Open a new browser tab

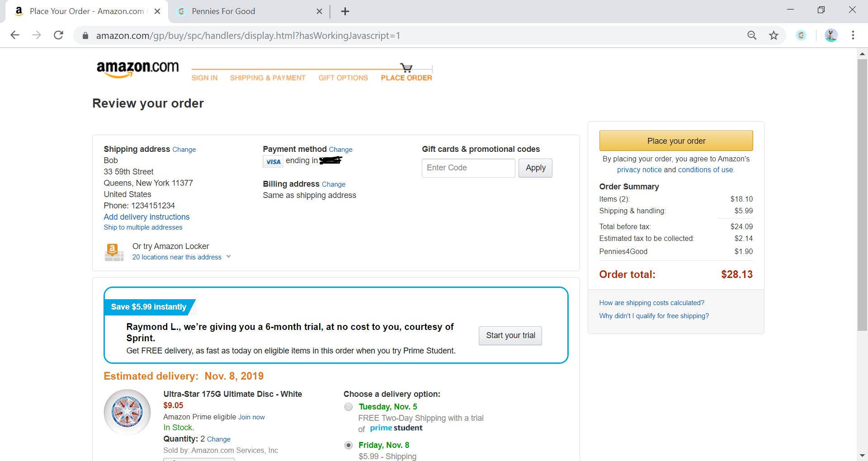[x=345, y=11]
